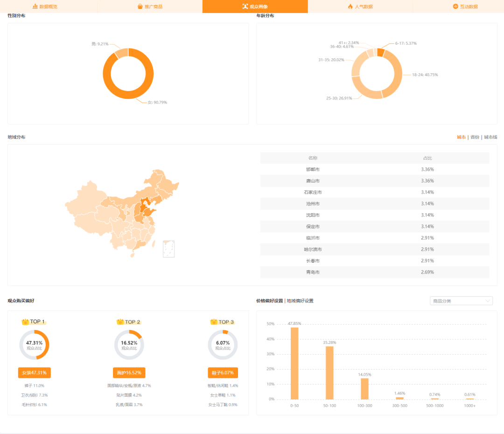Click the crown icon beside TOP 2

(120, 322)
